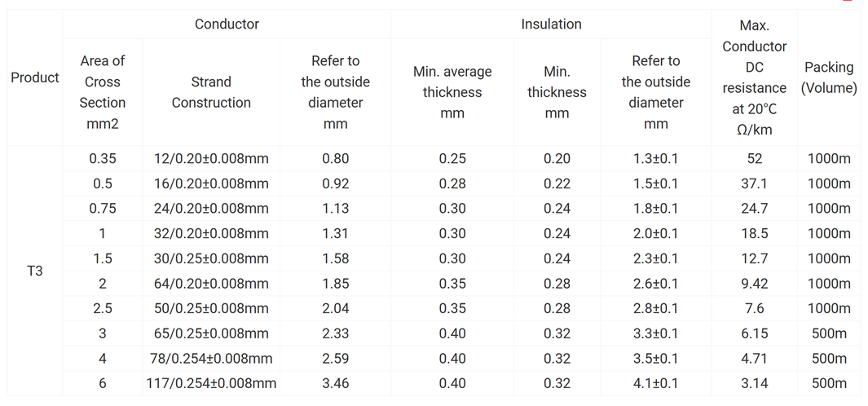Click the 4.1±0.1 outside diameter cell
The width and height of the screenshot is (868, 406).
point(655,383)
